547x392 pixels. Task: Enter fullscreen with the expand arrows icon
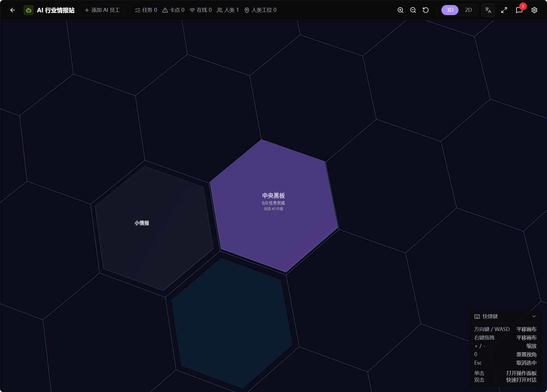pyautogui.click(x=504, y=10)
